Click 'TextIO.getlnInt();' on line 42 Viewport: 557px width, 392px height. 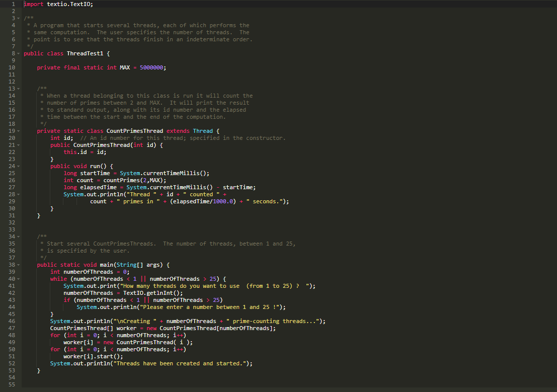pyautogui.click(x=153, y=293)
